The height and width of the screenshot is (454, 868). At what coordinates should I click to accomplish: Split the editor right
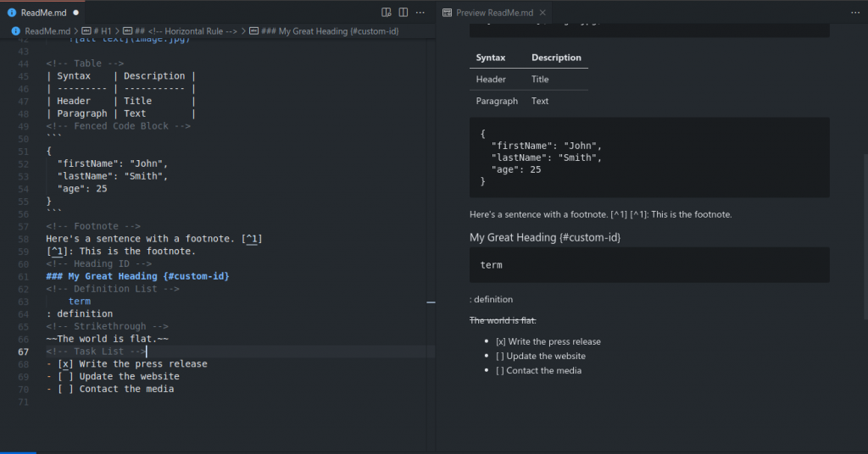click(x=403, y=12)
